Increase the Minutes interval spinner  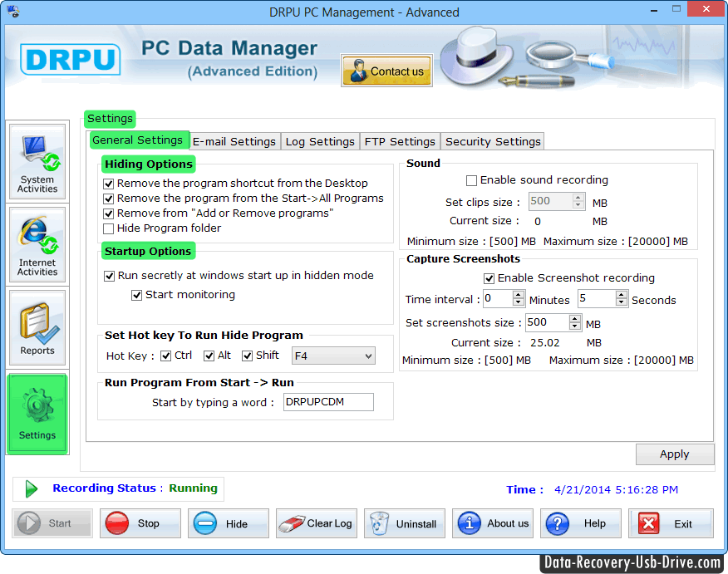519,295
